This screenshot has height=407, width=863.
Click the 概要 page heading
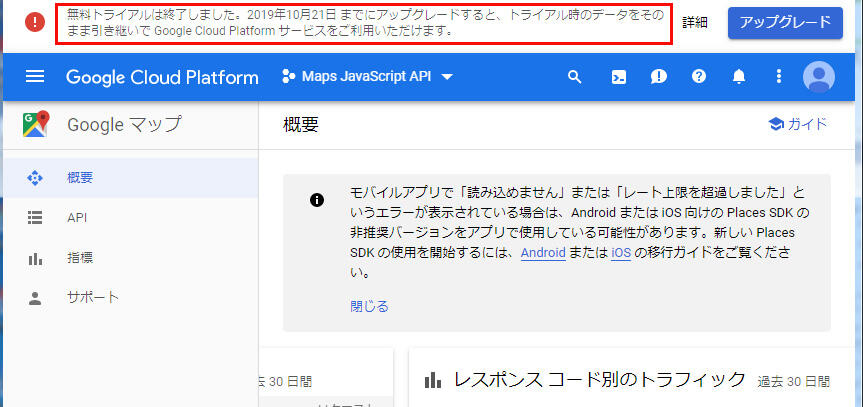[x=301, y=124]
